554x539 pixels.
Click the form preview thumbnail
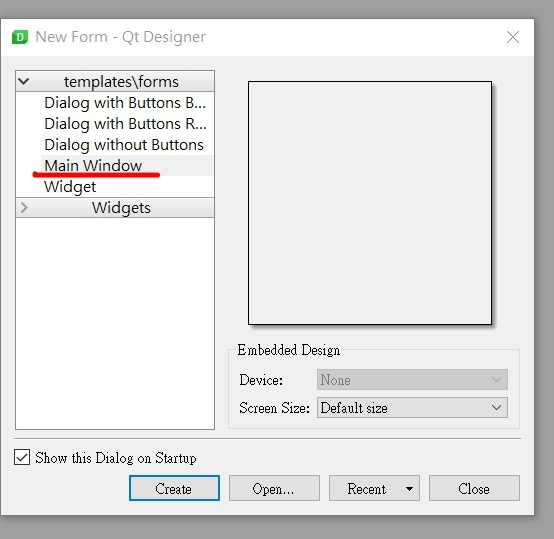pos(370,203)
